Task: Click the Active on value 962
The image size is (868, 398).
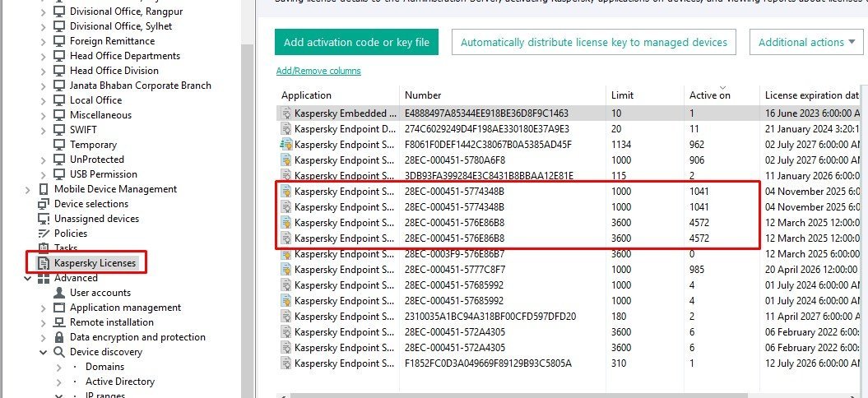Action: 697,145
